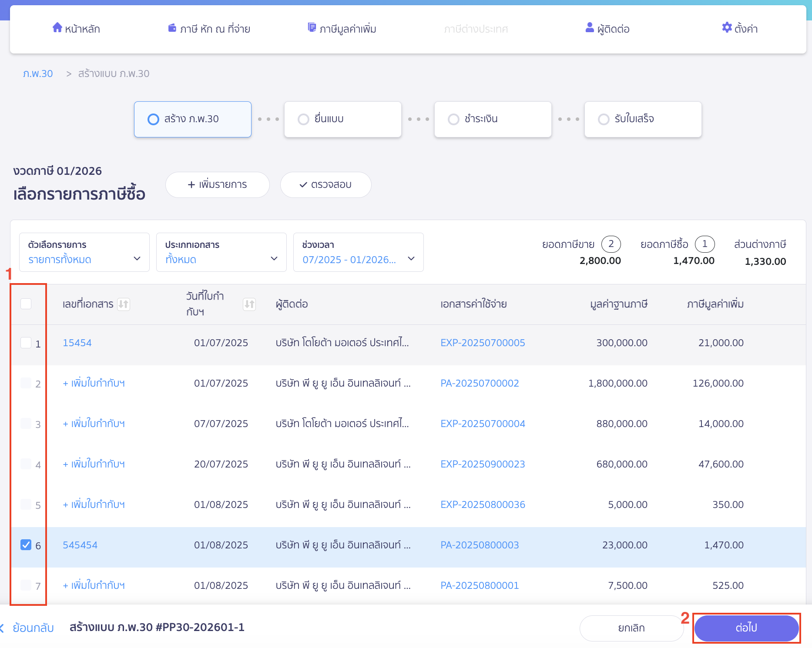812x648 pixels.
Task: Sort by เลขที่เอกสาร using the sort arrows icon
Action: [124, 304]
